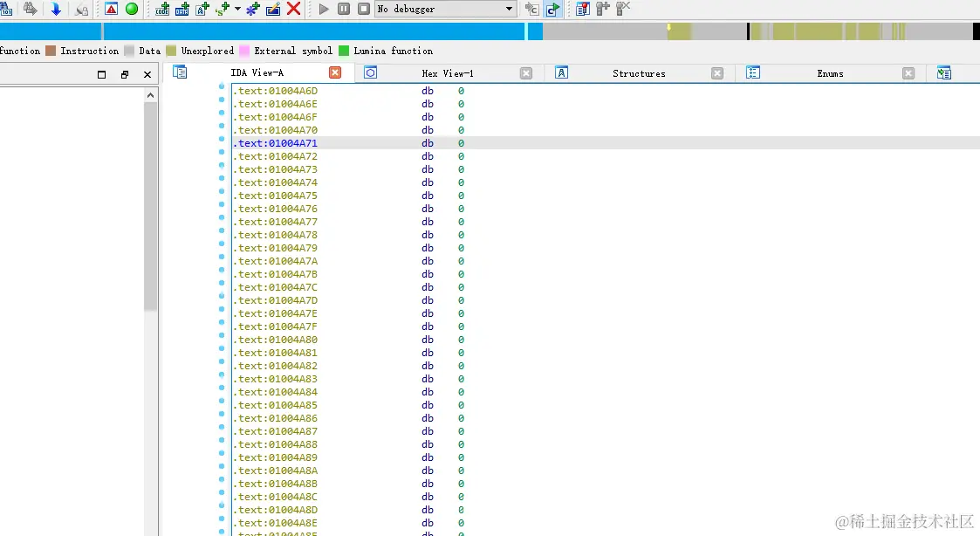Select address line .text:01004A6D

[276, 91]
